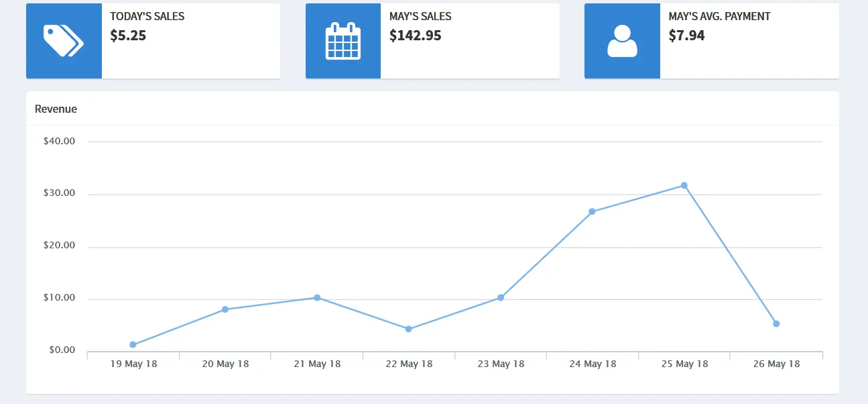Image resolution: width=868 pixels, height=404 pixels.
Task: Click the price tags icon for Today's Sales
Action: (64, 41)
